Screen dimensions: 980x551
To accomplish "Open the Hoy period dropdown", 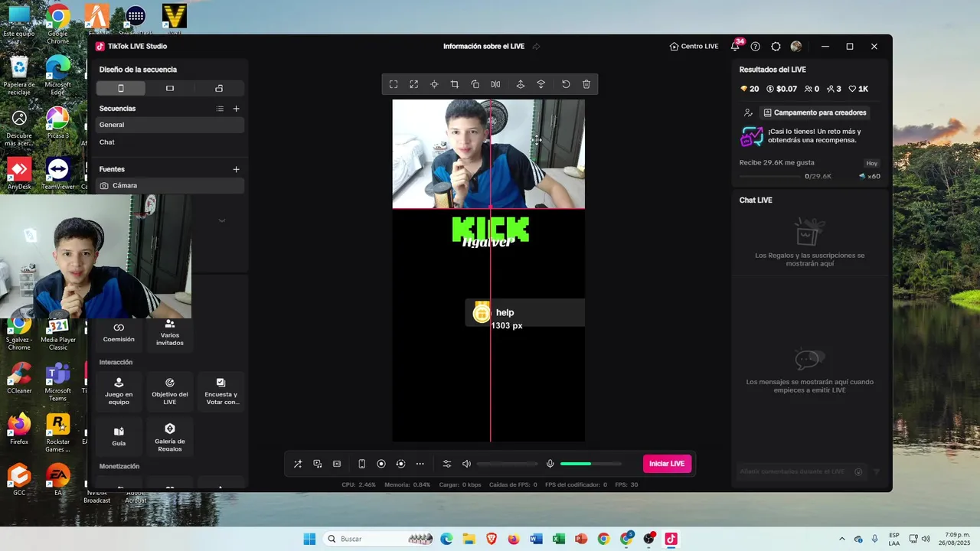I will pos(871,163).
